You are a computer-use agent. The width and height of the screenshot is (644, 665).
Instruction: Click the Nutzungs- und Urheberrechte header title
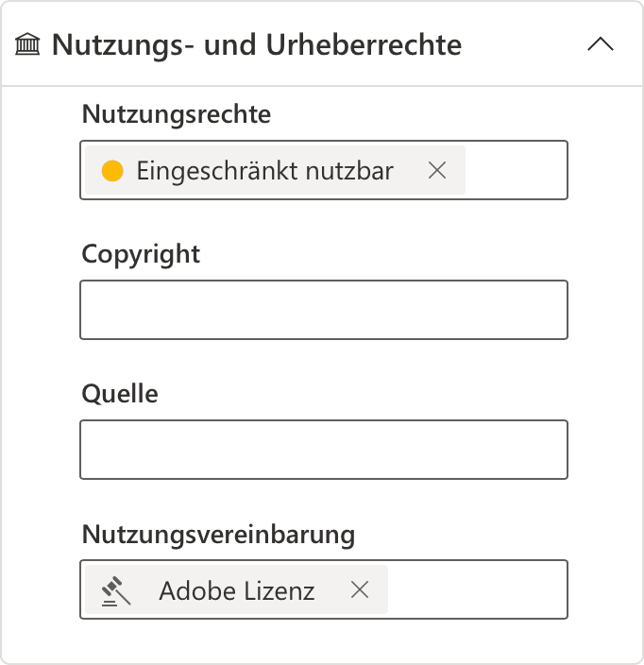point(257,44)
